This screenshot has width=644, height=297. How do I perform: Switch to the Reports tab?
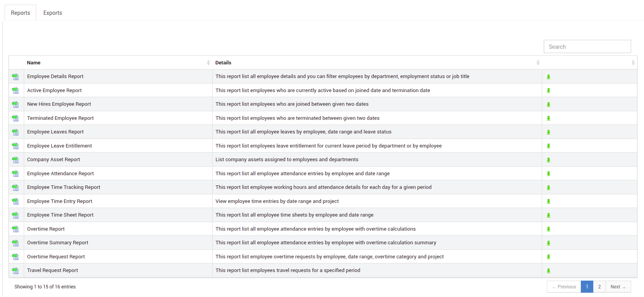[x=20, y=13]
